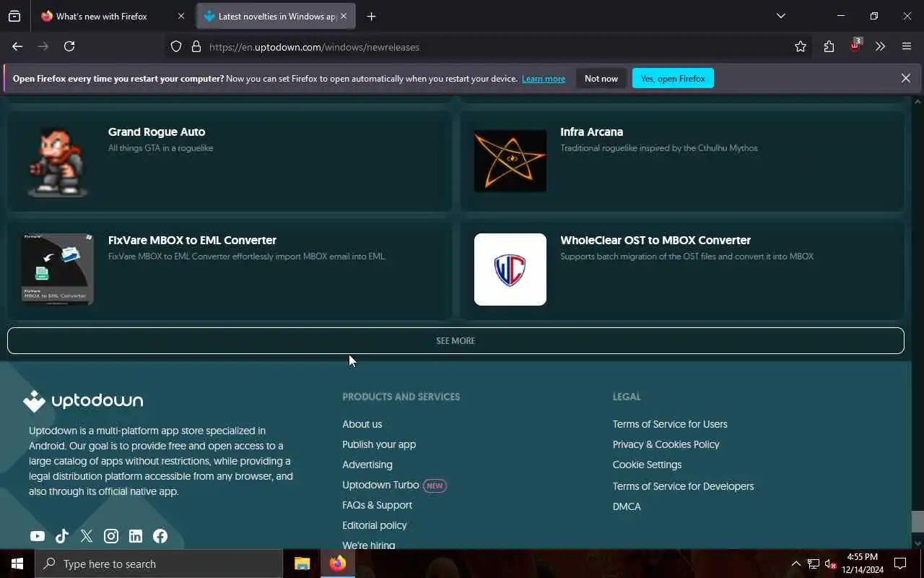Close the Latest novelties tab

click(344, 16)
